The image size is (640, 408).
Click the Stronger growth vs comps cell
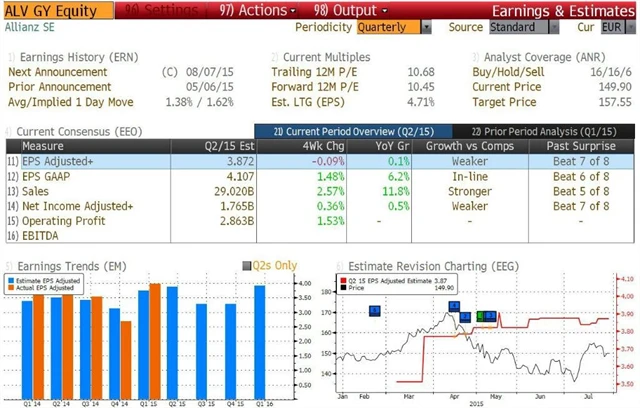pos(470,191)
